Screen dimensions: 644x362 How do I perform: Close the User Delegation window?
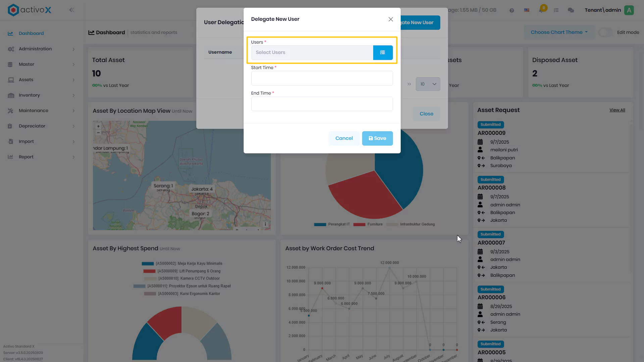click(427, 114)
